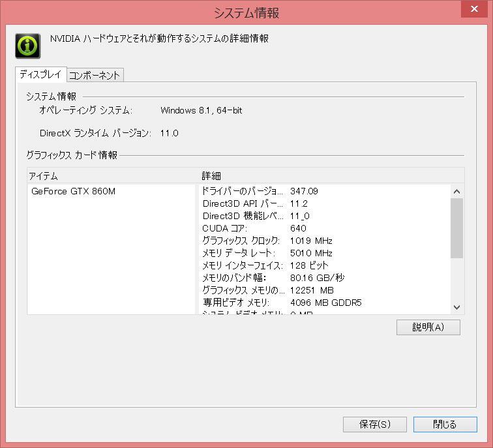Switch to the ディスプレイ tab
Screen dimensions: 493x448
coord(41,74)
